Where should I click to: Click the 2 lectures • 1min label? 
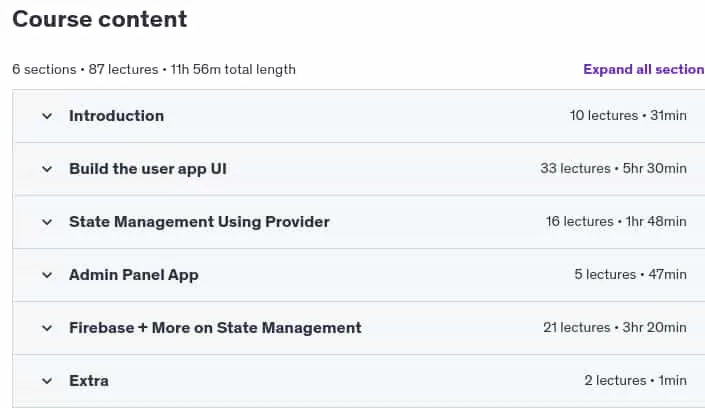[636, 381]
